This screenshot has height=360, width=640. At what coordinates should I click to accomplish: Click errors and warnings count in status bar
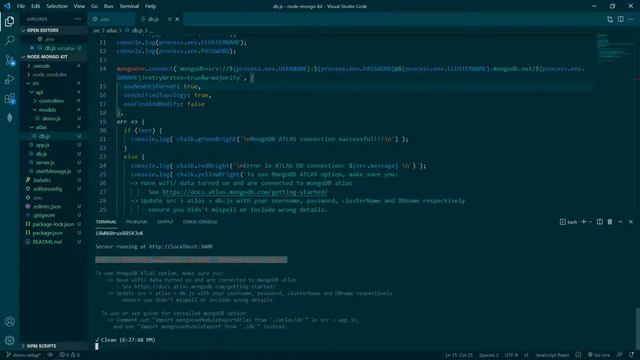click(69, 355)
